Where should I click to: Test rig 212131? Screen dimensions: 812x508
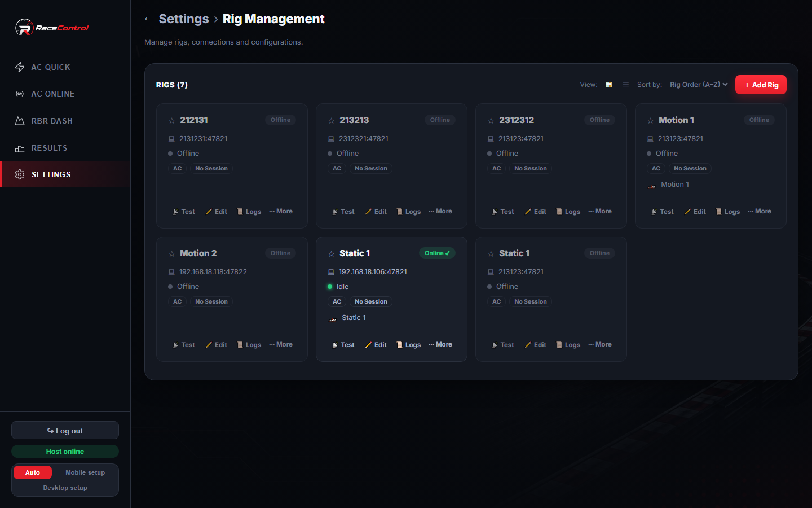click(184, 212)
